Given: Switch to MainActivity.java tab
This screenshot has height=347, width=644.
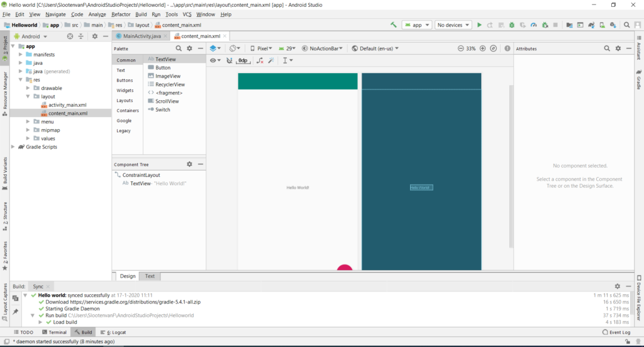Looking at the screenshot, I should pos(142,36).
